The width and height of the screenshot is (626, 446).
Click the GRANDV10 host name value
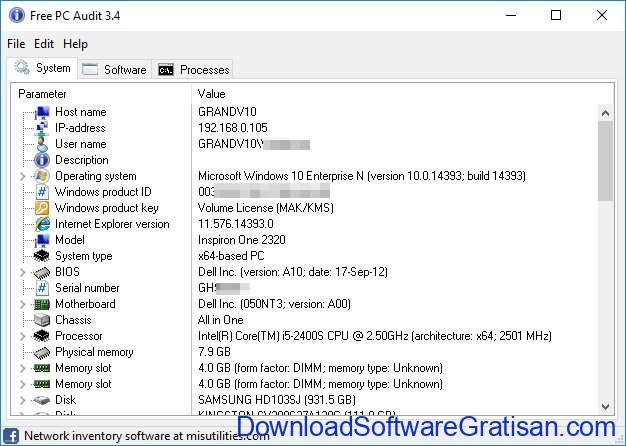coord(227,112)
